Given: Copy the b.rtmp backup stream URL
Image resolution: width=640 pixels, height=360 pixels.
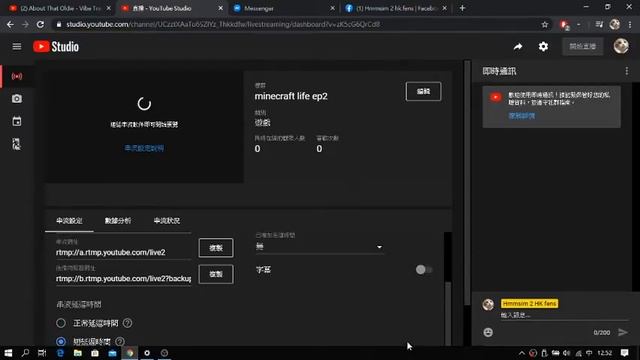Looking at the screenshot, I should pos(216,274).
